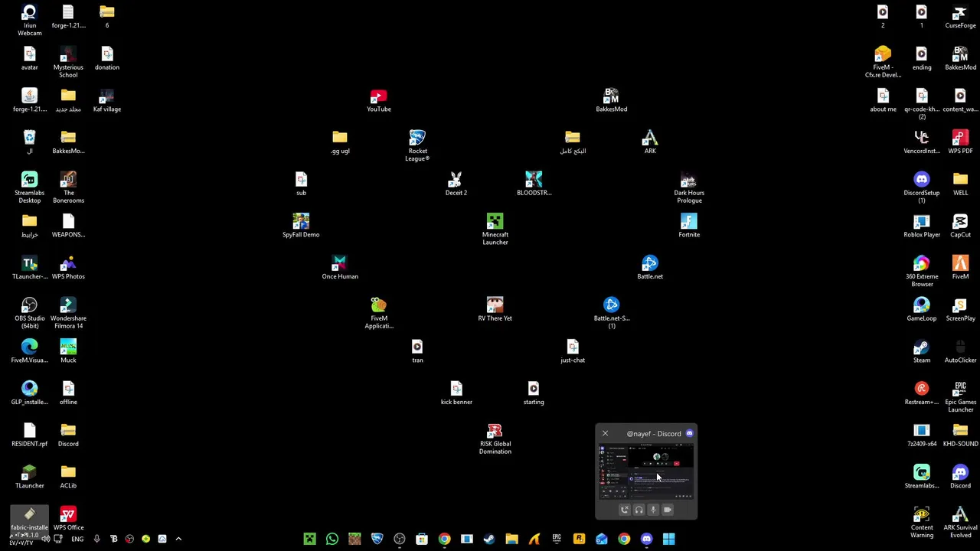
Task: Select the Deceit 2 game icon
Action: 456,184
